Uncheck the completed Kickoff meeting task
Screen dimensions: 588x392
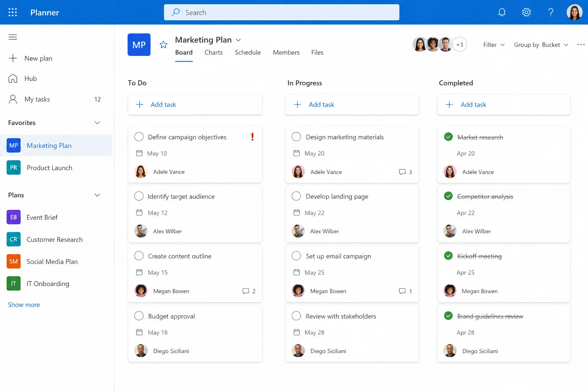(x=448, y=256)
